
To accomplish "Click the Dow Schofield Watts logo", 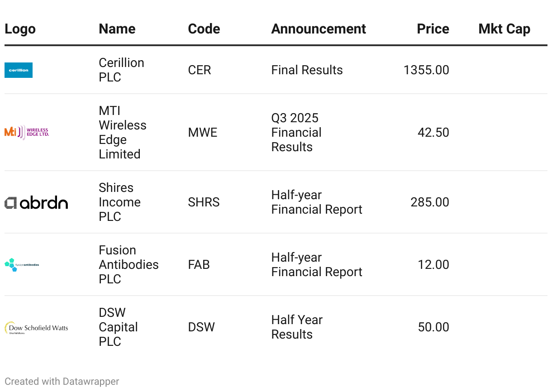I will pos(36,328).
